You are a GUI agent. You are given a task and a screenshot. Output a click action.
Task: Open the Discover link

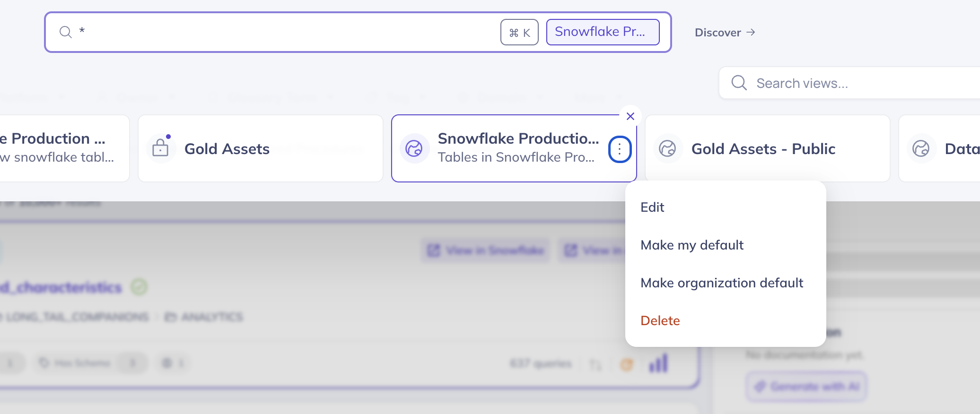[725, 33]
